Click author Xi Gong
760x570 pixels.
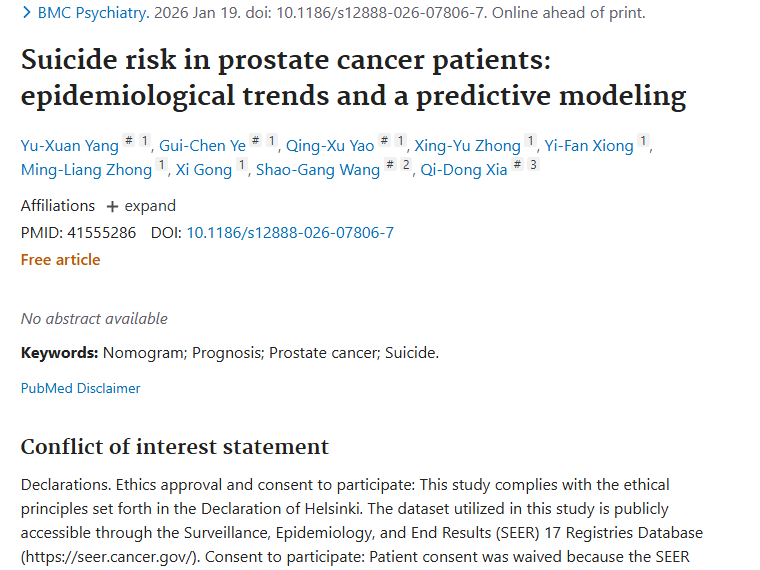tap(204, 170)
